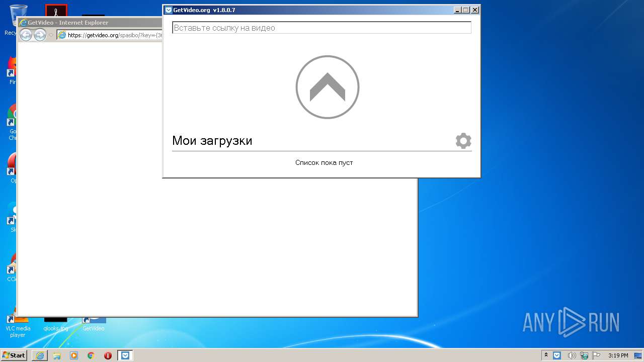644x362 pixels.
Task: Click the 'Список пока пуст' text
Action: (324, 162)
